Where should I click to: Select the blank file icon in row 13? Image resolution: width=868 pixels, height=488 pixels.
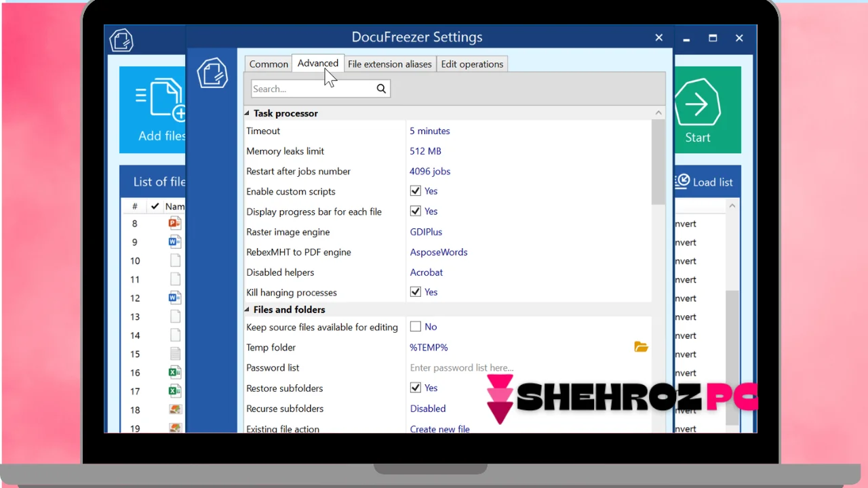(175, 316)
